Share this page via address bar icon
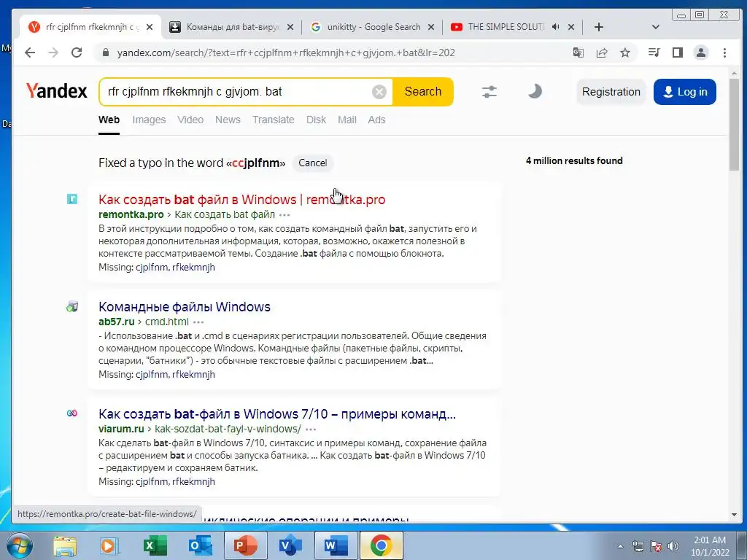The image size is (747, 560). pos(602,52)
